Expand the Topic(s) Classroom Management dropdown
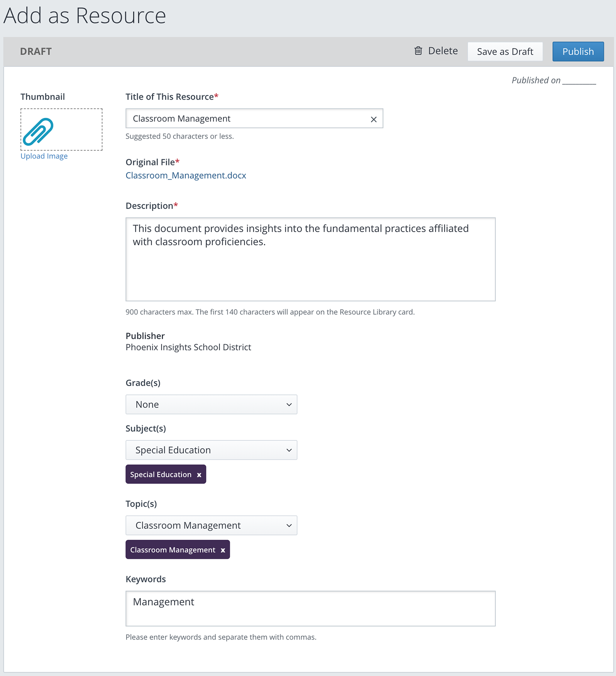Image resolution: width=616 pixels, height=676 pixels. click(x=211, y=526)
